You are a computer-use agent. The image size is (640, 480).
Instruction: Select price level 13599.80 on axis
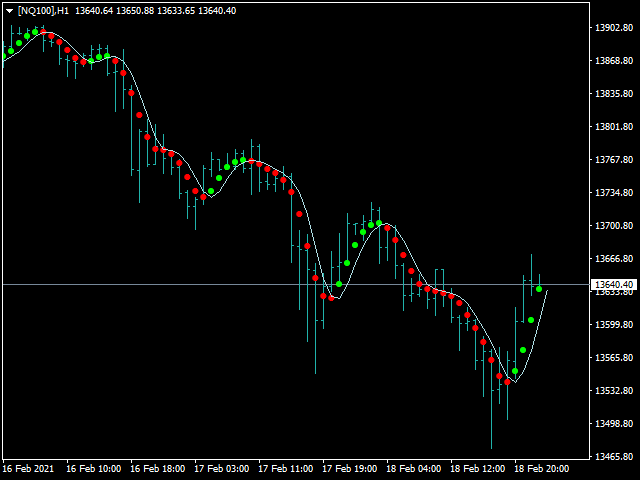pos(614,324)
